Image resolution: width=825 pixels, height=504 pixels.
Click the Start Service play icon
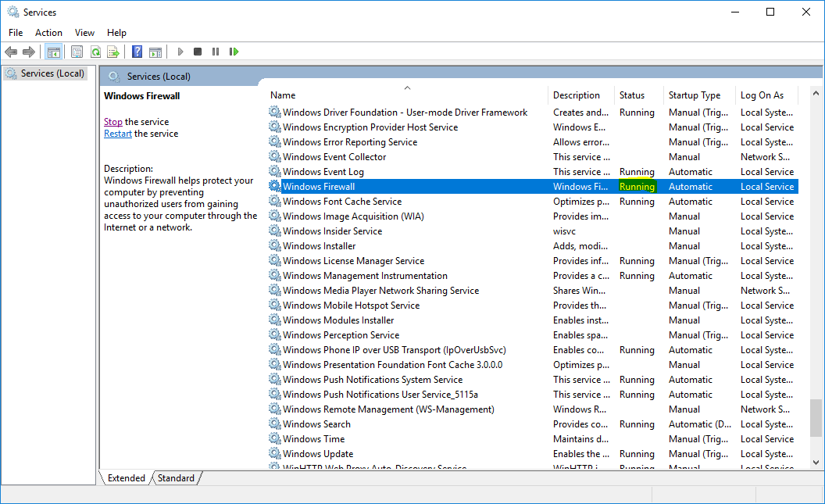pos(180,52)
